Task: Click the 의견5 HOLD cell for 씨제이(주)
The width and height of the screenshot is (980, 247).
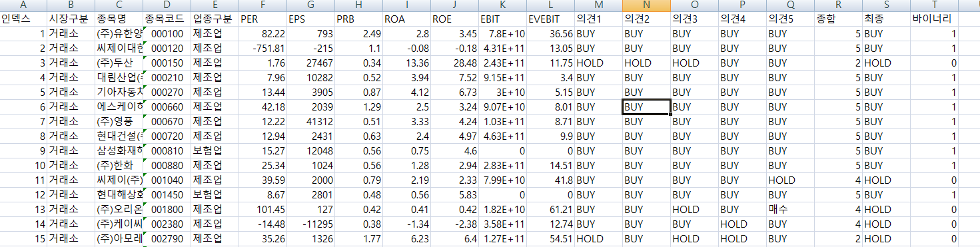Action: click(x=790, y=180)
